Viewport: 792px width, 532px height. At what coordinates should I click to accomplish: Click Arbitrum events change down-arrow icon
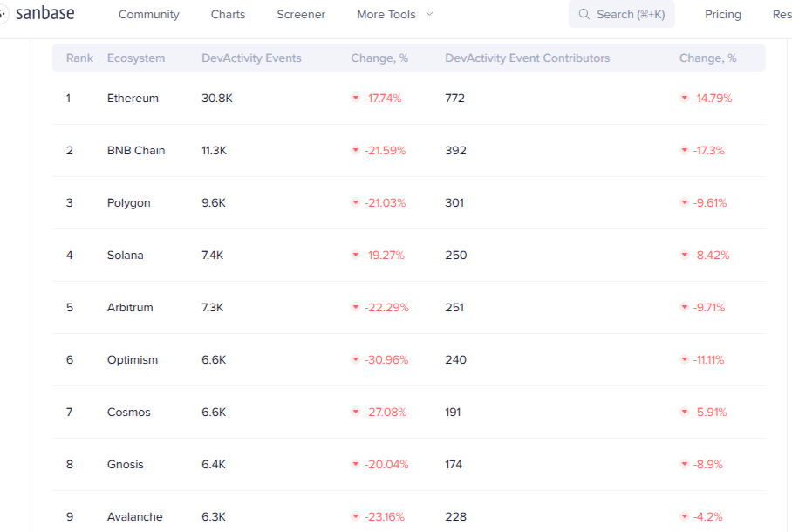356,307
